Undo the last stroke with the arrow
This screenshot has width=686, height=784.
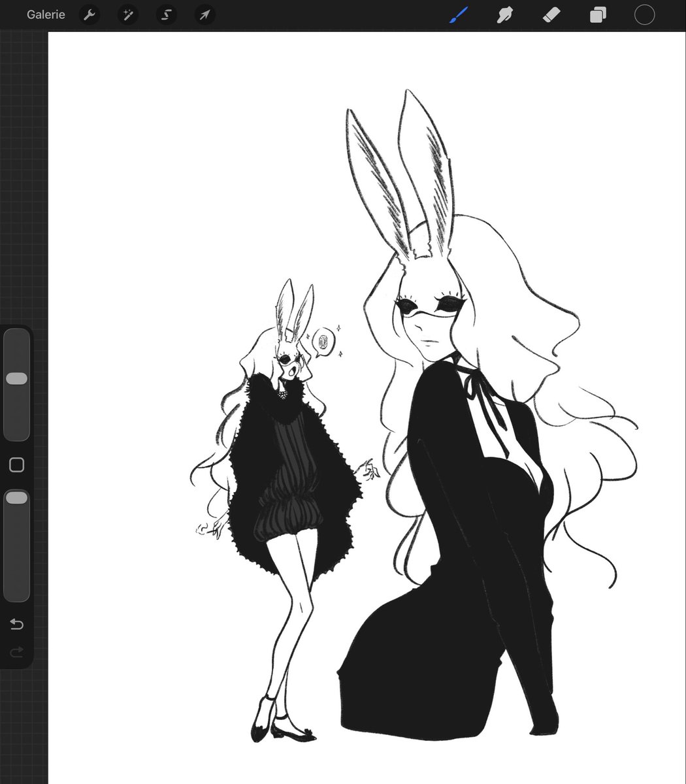17,625
